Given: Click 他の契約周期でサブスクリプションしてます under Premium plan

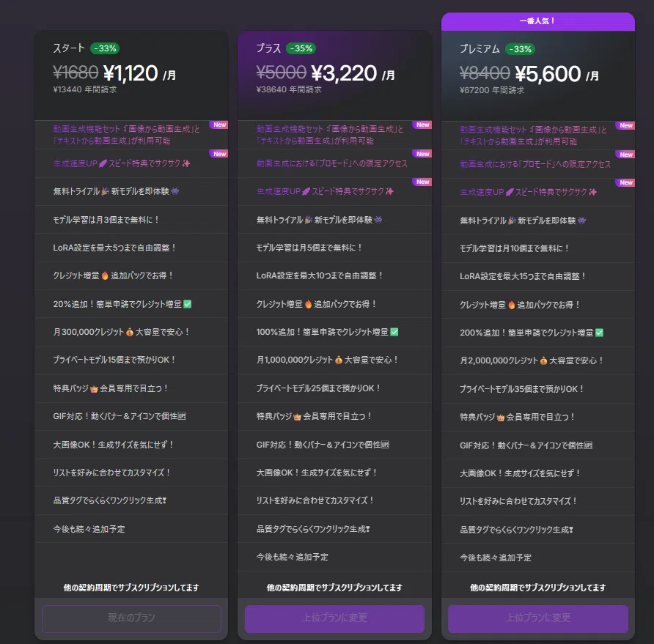Looking at the screenshot, I should (x=538, y=588).
